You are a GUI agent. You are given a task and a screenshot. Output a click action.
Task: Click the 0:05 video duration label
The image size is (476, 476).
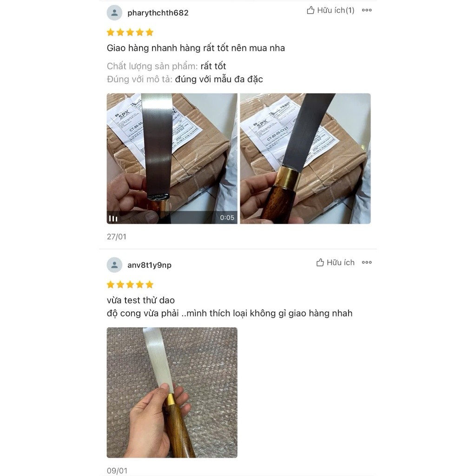pos(227,218)
